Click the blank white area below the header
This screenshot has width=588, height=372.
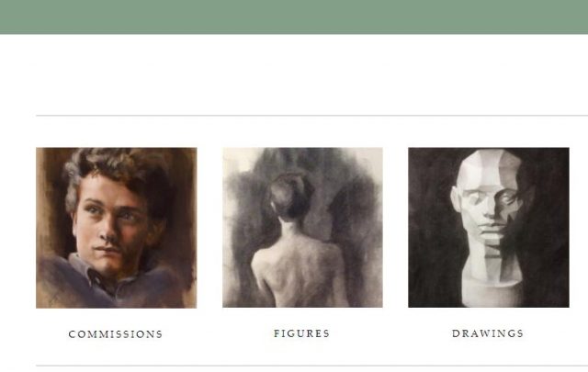pyautogui.click(x=294, y=74)
